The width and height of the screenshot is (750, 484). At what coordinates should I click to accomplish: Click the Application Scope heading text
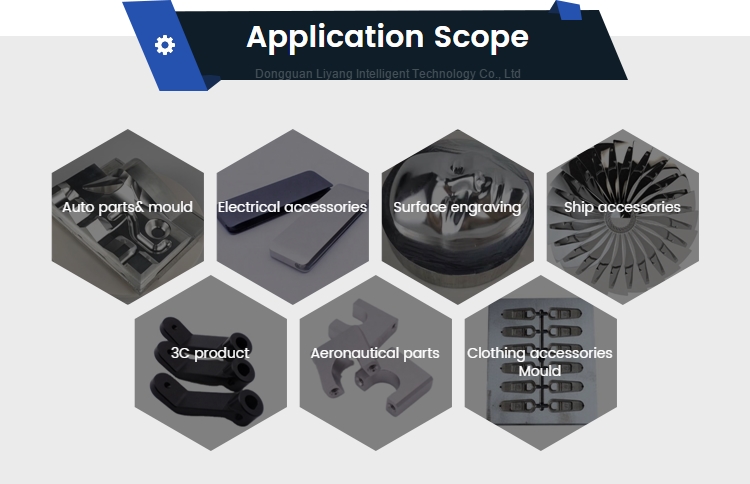pyautogui.click(x=387, y=37)
